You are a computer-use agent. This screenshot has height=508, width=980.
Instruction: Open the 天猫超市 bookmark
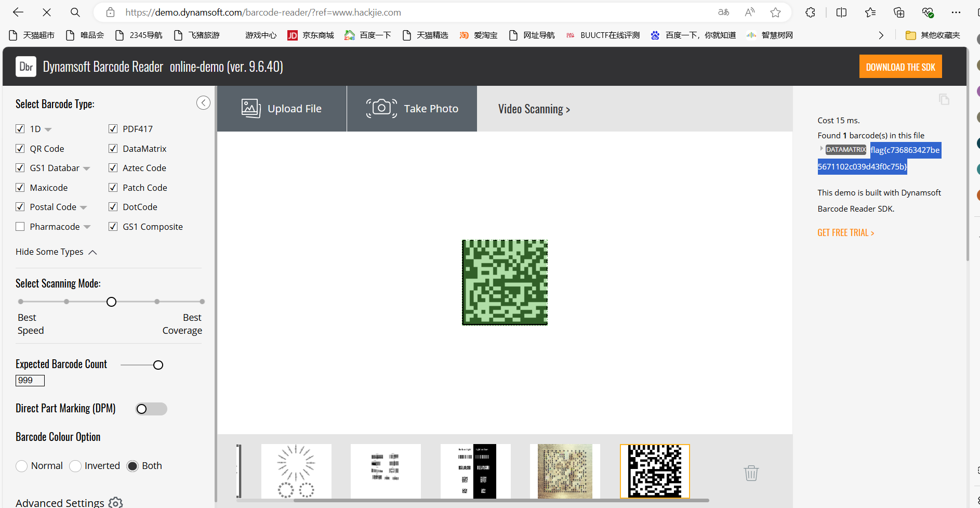coord(32,35)
